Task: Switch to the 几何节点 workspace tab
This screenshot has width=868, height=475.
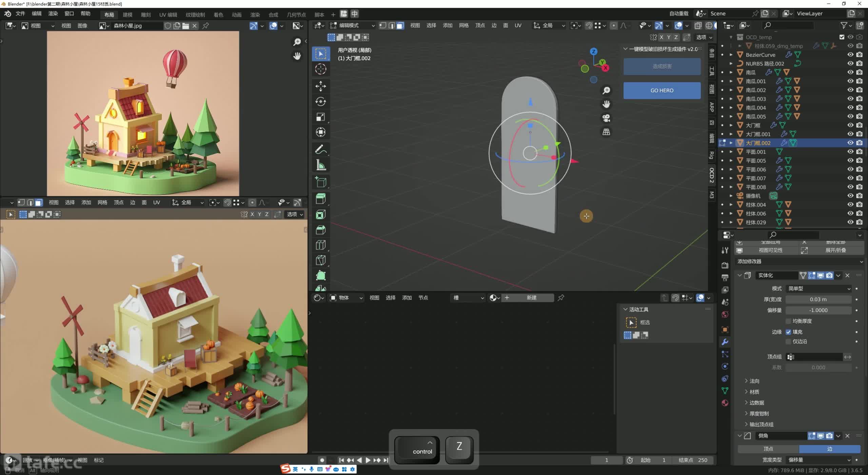Action: (x=296, y=15)
